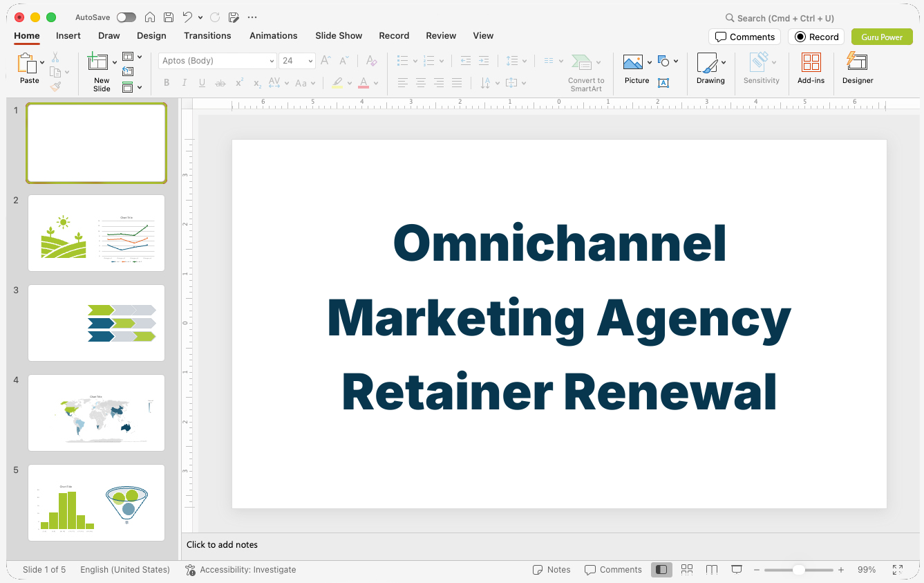Screen dimensions: 924x583
Task: Switch to the Design tab
Action: click(x=151, y=35)
